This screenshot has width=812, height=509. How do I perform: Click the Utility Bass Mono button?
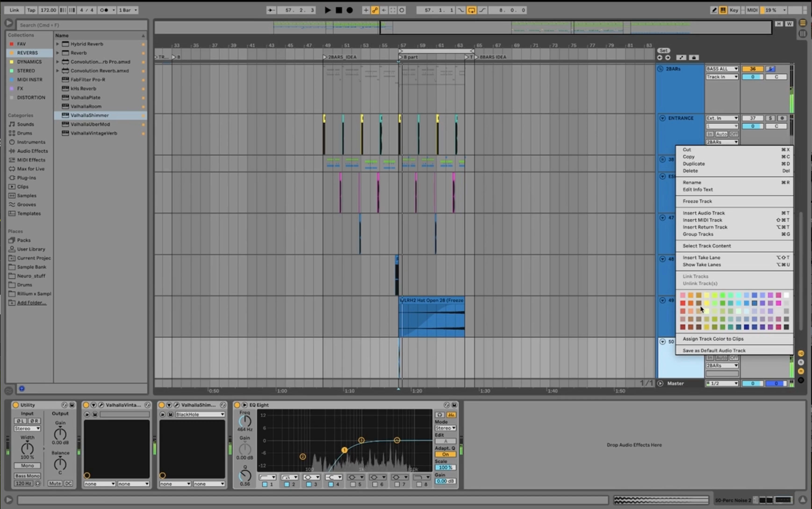pos(27,476)
